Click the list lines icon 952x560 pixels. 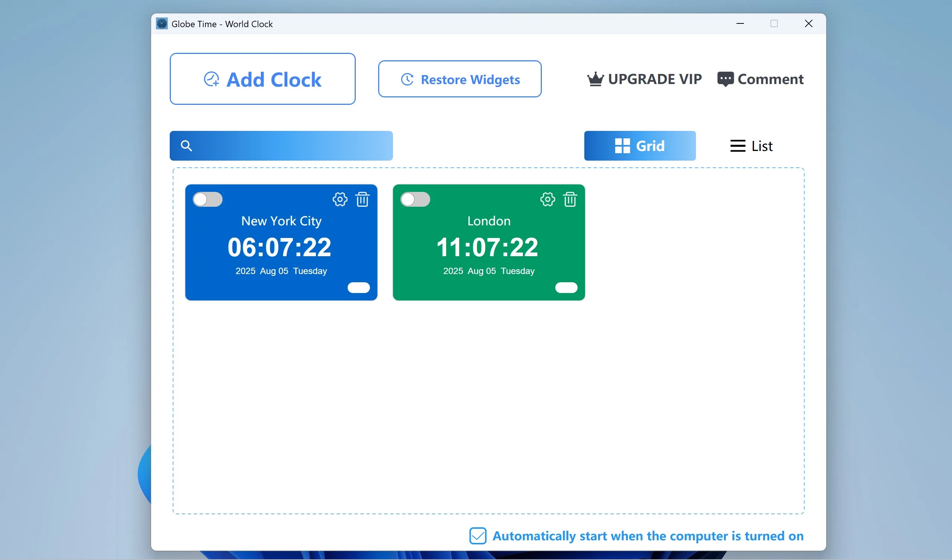[737, 146]
